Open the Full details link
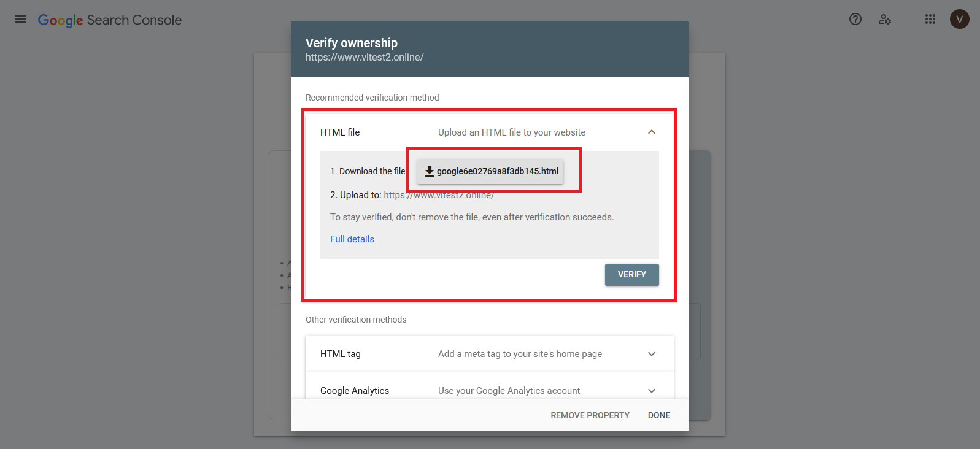The height and width of the screenshot is (449, 980). click(x=352, y=239)
